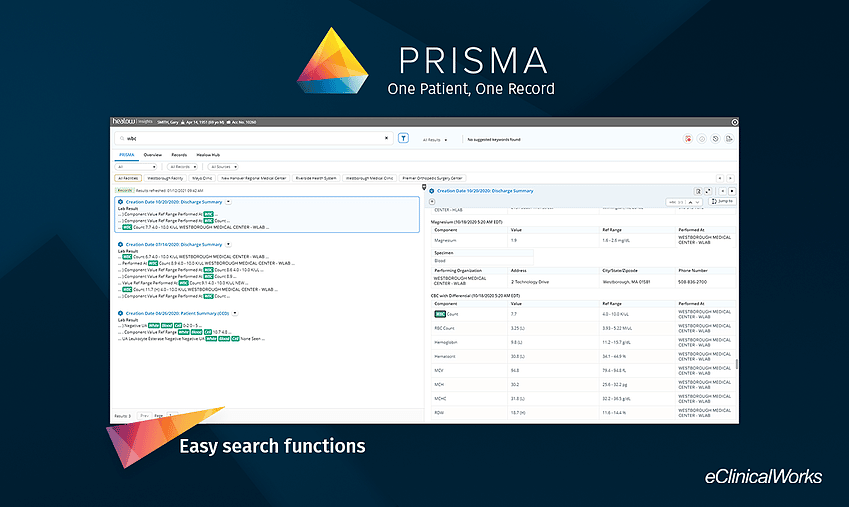Click the Specimen Blood cell

coord(440,261)
